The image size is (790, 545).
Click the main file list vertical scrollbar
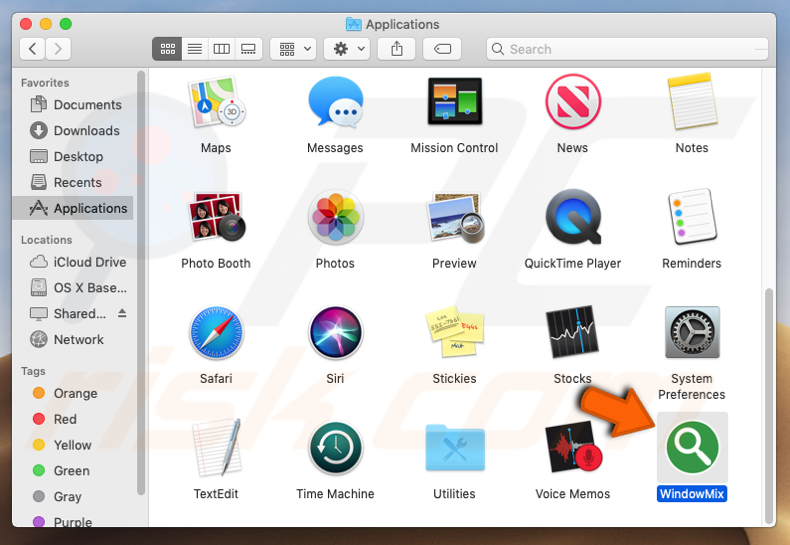pyautogui.click(x=768, y=406)
